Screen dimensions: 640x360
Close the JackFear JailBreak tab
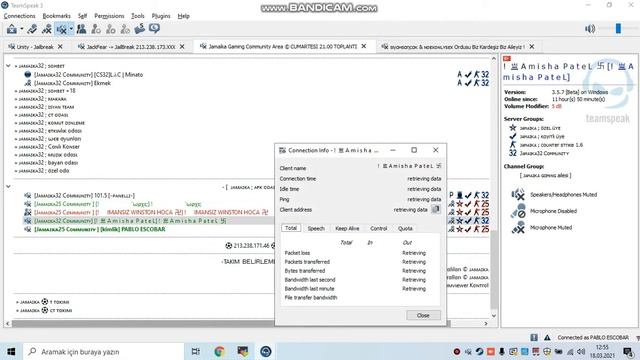[x=182, y=47]
